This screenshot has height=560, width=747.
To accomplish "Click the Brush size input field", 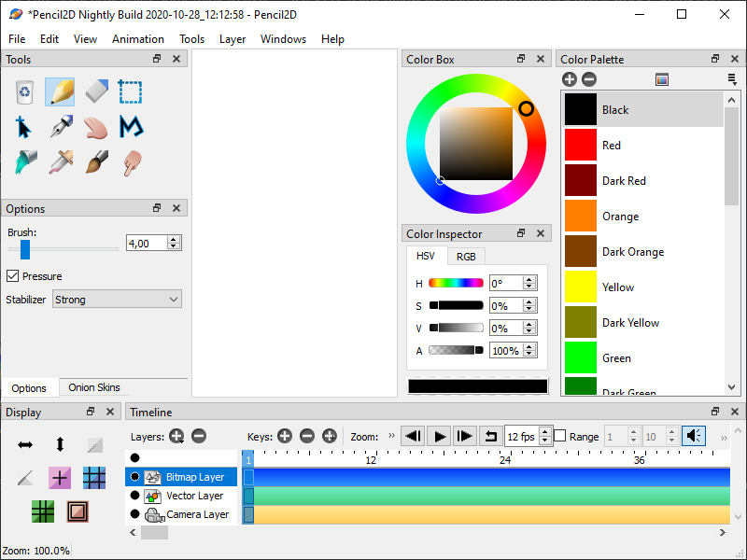I will pos(148,244).
